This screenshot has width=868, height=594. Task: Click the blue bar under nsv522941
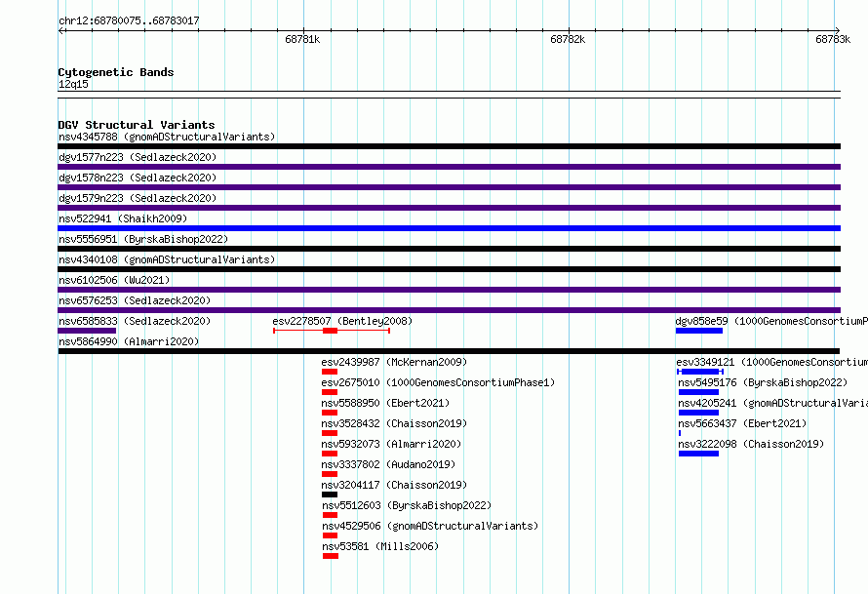[x=449, y=228]
